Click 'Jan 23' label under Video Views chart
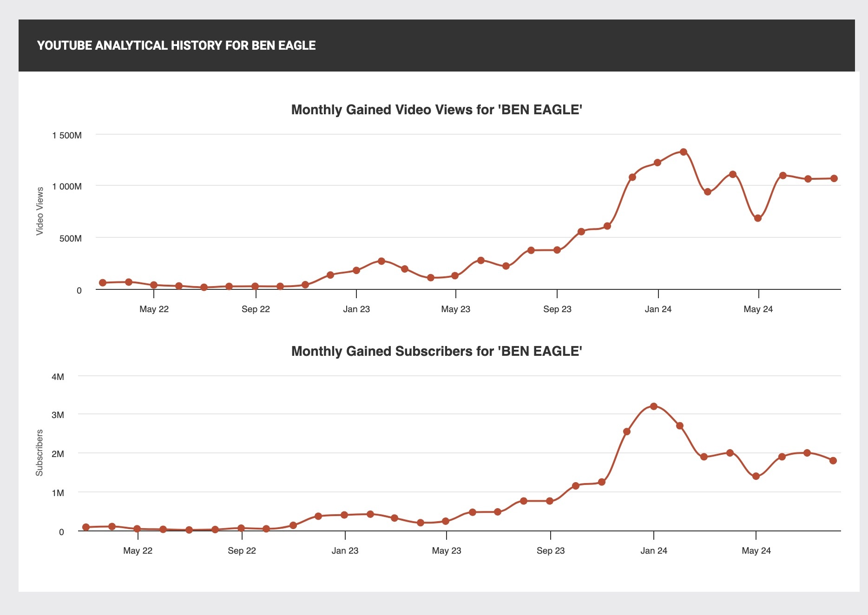This screenshot has height=615, width=868. (356, 309)
